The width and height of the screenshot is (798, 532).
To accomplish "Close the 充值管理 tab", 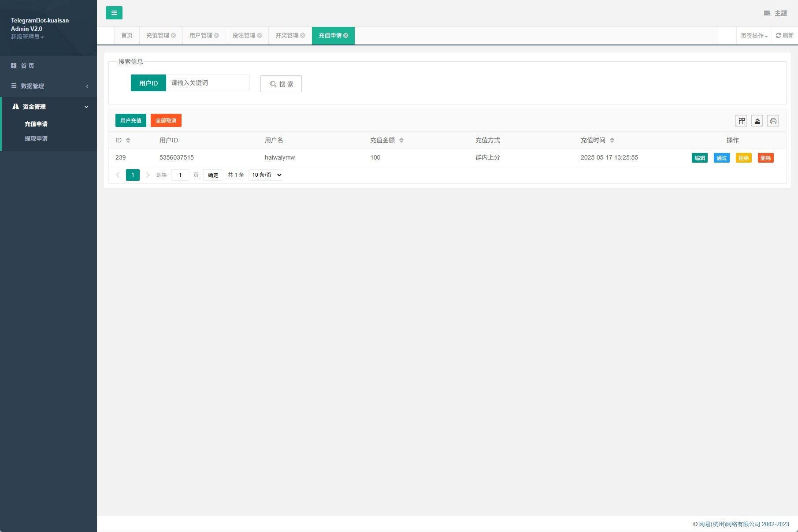I will pyautogui.click(x=174, y=36).
